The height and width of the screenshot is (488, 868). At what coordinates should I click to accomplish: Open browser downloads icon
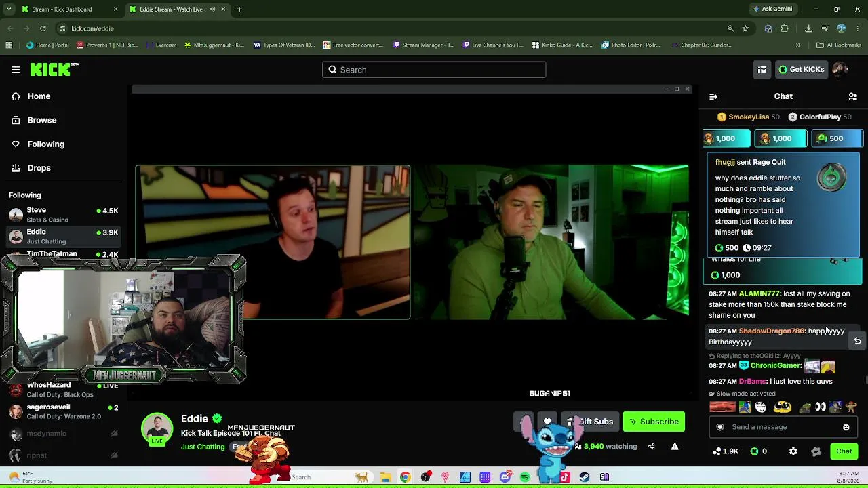808,28
